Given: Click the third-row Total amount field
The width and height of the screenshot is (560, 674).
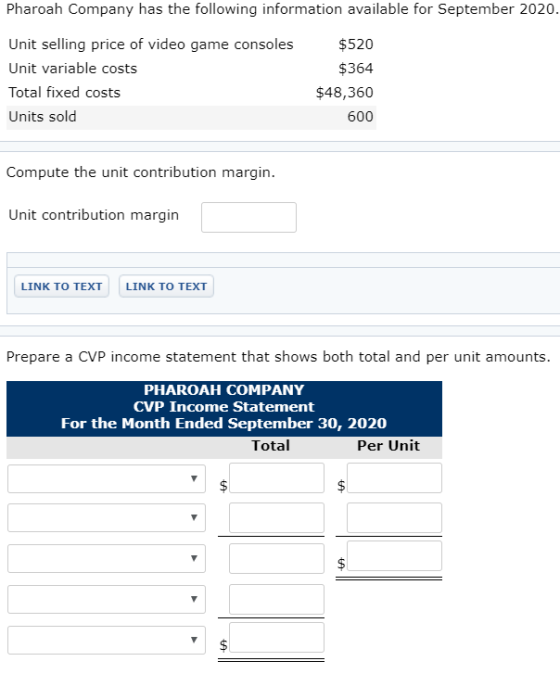Looking at the screenshot, I should coord(276,558).
